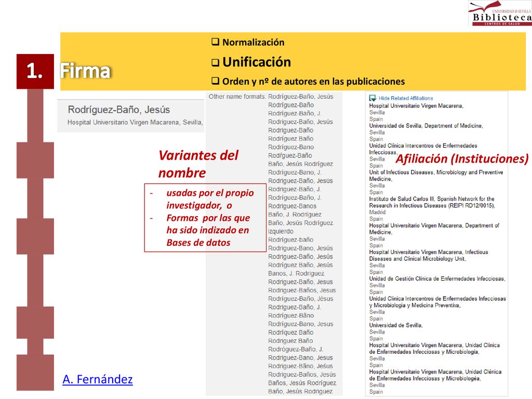The width and height of the screenshot is (532, 399).
Task: Tick the Orden y nº de autores checkbox
Action: [x=215, y=81]
